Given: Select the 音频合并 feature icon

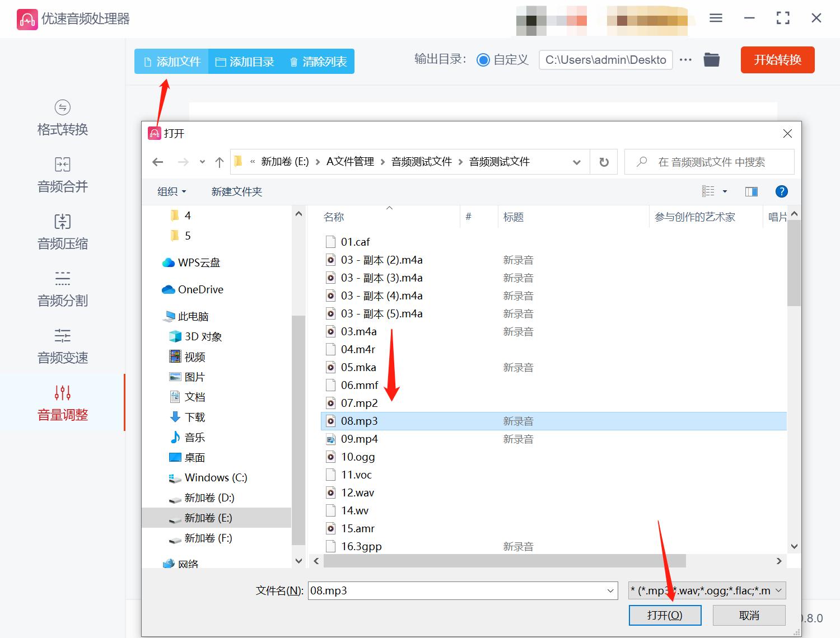Looking at the screenshot, I should point(62,175).
